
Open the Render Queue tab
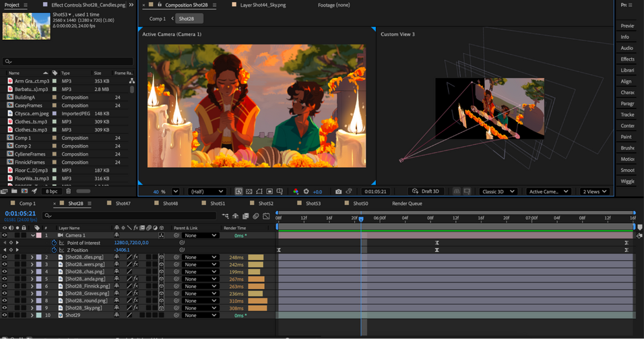(407, 204)
